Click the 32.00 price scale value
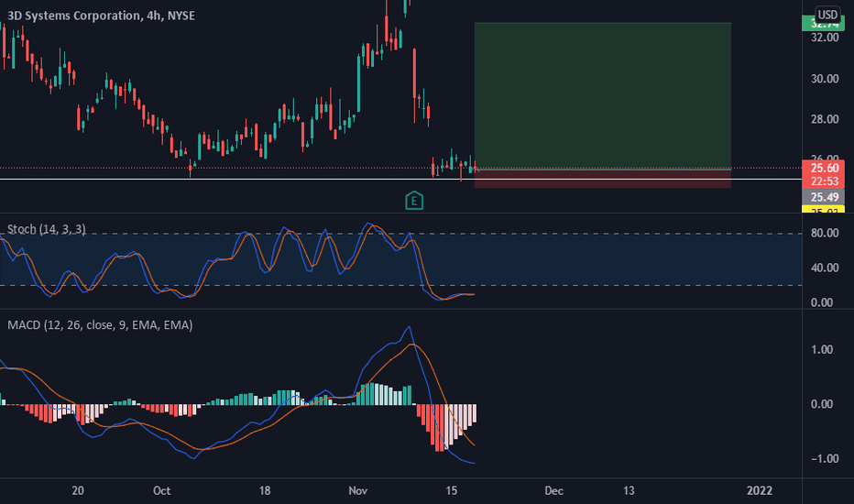This screenshot has width=854, height=504. pos(825,38)
